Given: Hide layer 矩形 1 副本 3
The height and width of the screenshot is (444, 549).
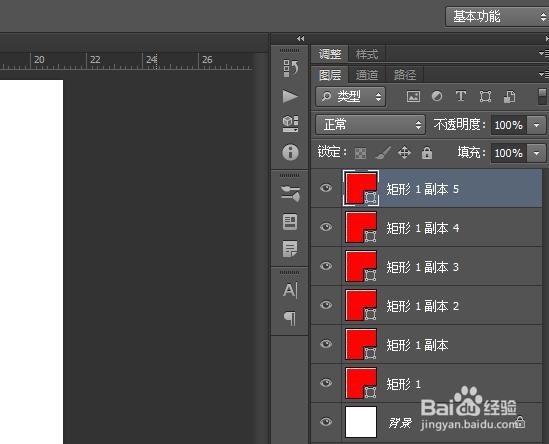Looking at the screenshot, I should click(x=326, y=266).
